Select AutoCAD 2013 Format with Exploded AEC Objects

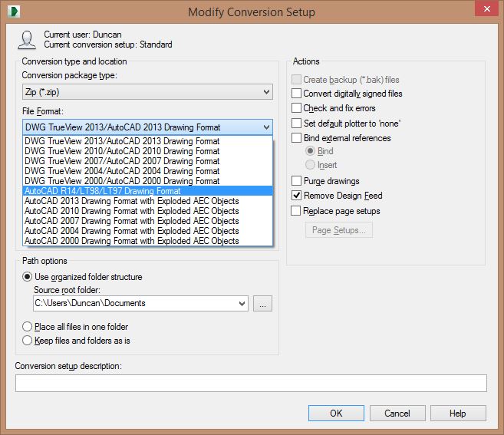pyautogui.click(x=147, y=201)
